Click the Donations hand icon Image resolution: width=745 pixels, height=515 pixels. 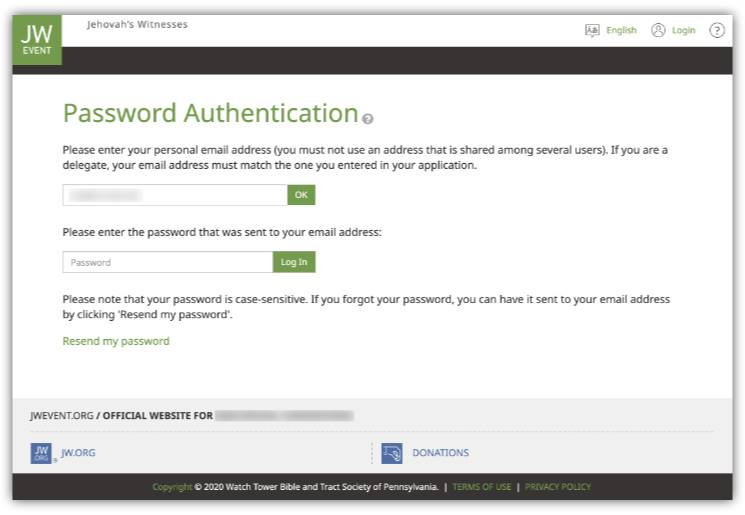click(392, 453)
